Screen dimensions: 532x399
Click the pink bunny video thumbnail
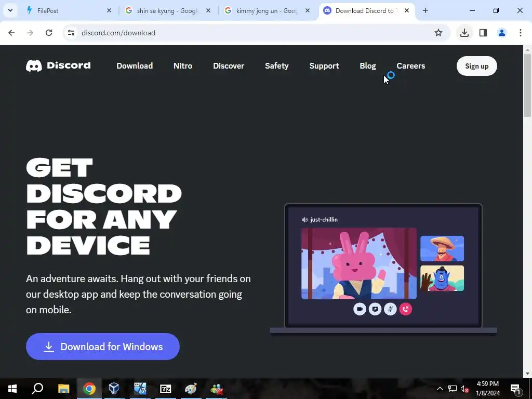[x=359, y=263]
